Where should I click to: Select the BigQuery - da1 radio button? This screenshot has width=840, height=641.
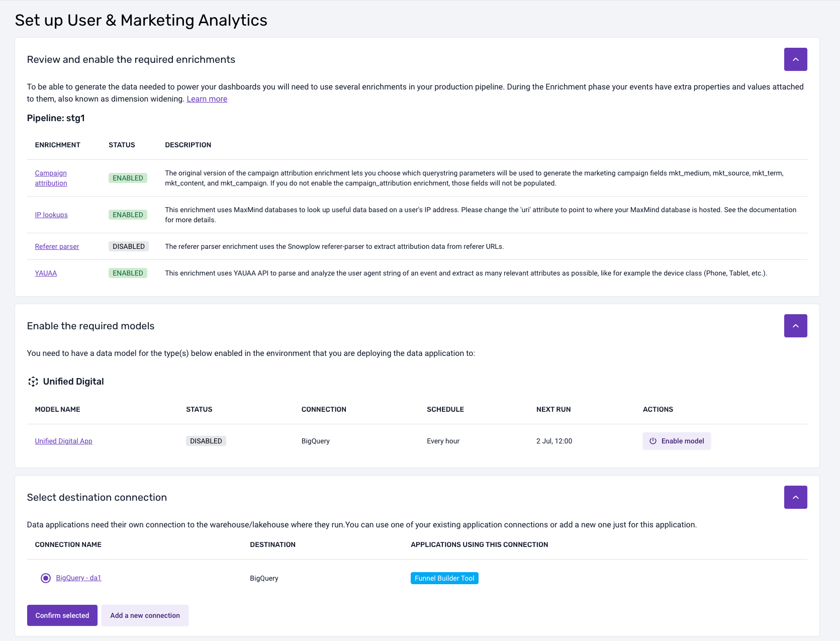coord(46,578)
